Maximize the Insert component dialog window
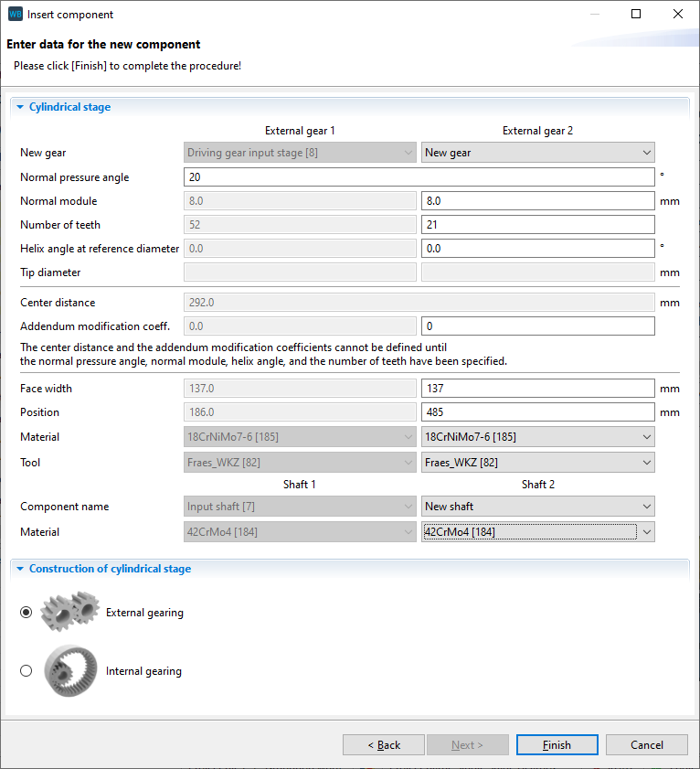This screenshot has height=769, width=700. [636, 15]
